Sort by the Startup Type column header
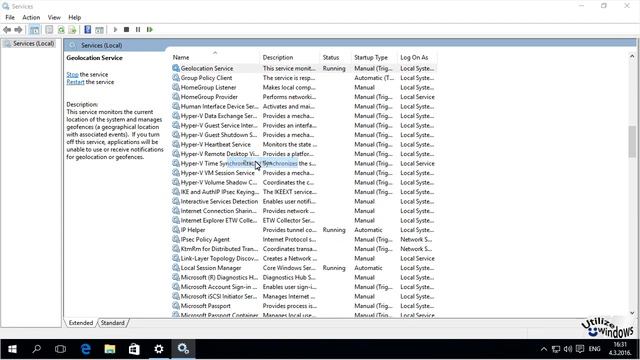The height and width of the screenshot is (360, 640). [x=374, y=58]
